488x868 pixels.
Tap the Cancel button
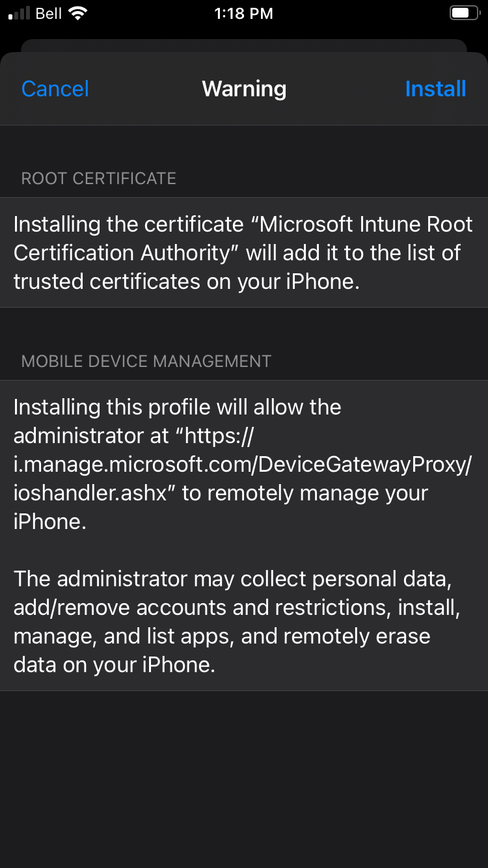pyautogui.click(x=55, y=89)
